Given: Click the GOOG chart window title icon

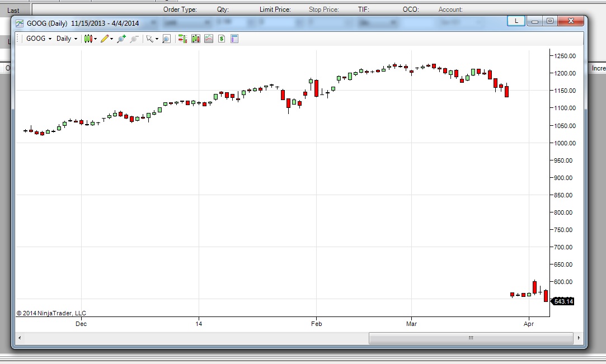Looking at the screenshot, I should tap(20, 23).
